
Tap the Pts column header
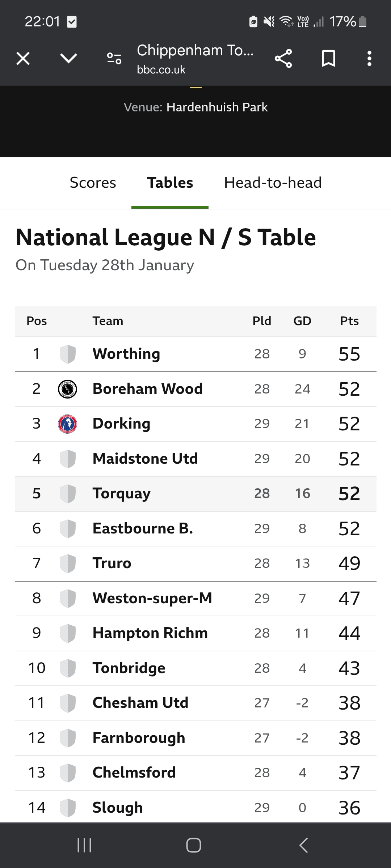(x=349, y=321)
